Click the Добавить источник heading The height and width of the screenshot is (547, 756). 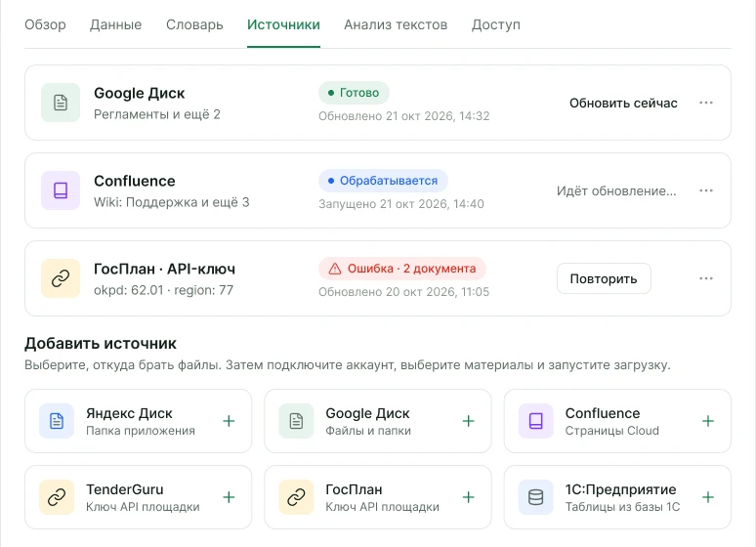(101, 344)
